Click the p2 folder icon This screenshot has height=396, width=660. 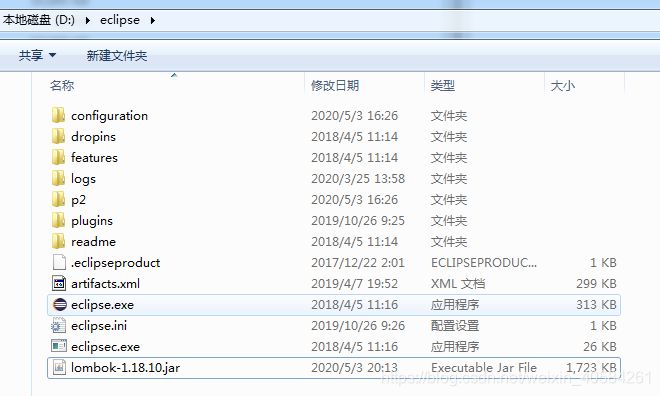pyautogui.click(x=59, y=199)
